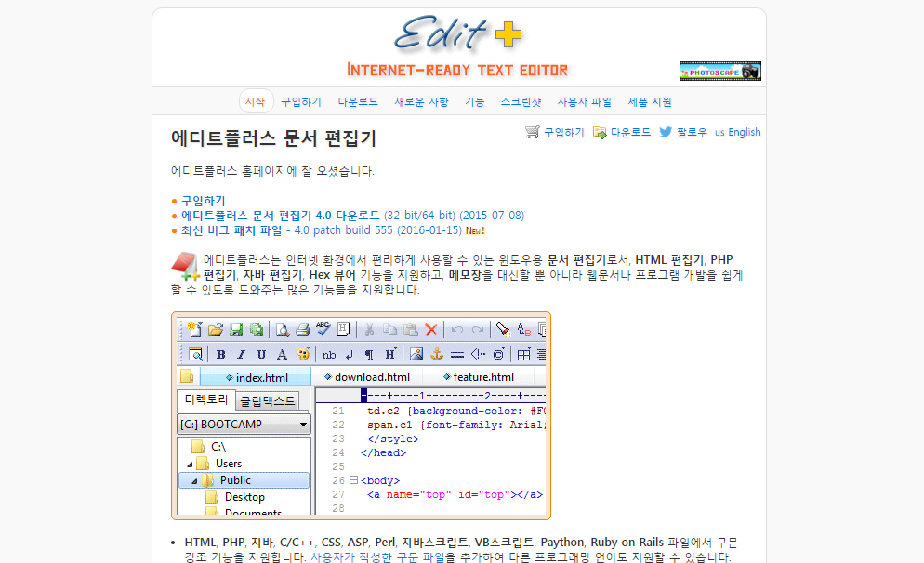Open the 스크린샷 navigation menu item
This screenshot has width=924, height=563.
(x=521, y=101)
